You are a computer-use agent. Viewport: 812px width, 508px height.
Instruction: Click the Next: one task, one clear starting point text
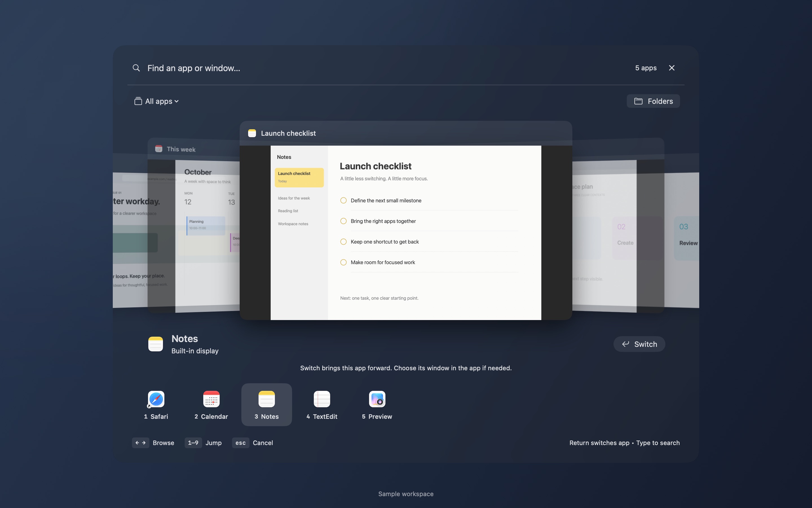379,298
